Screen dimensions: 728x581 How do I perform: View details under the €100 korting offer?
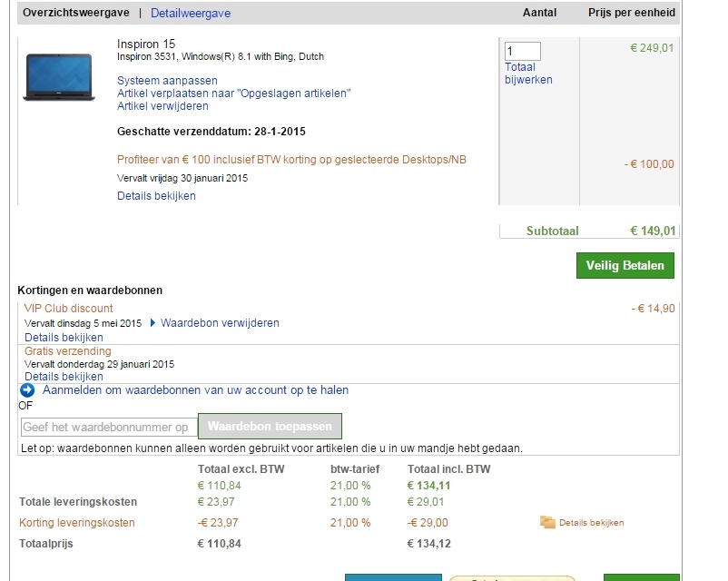click(156, 196)
